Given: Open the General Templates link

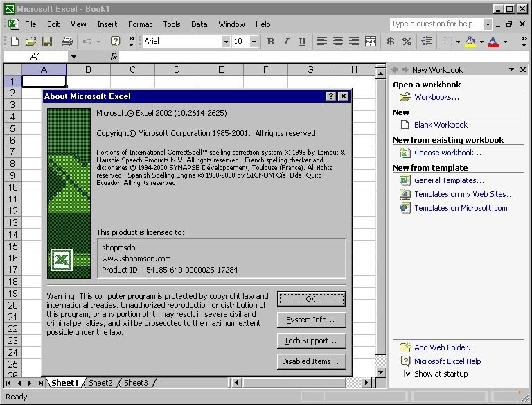Looking at the screenshot, I should click(x=449, y=180).
